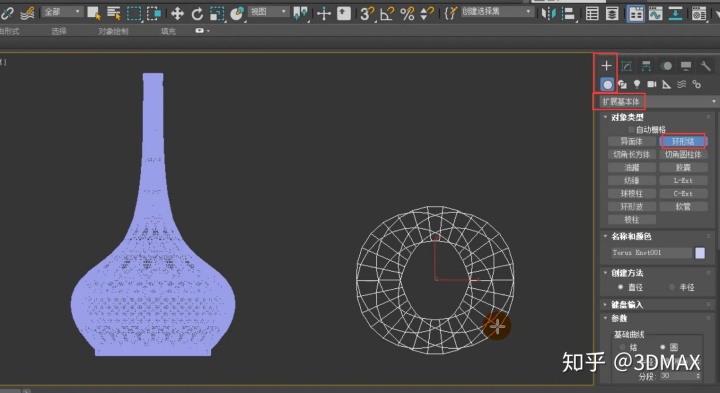The height and width of the screenshot is (393, 720).
Task: Toggle the Angle Snap icon
Action: 387,14
